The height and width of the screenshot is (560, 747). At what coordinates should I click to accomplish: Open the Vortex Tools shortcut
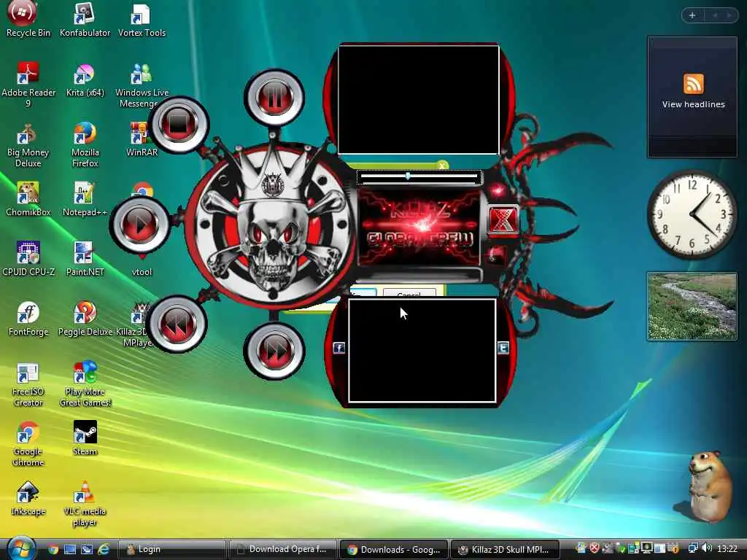click(x=142, y=20)
